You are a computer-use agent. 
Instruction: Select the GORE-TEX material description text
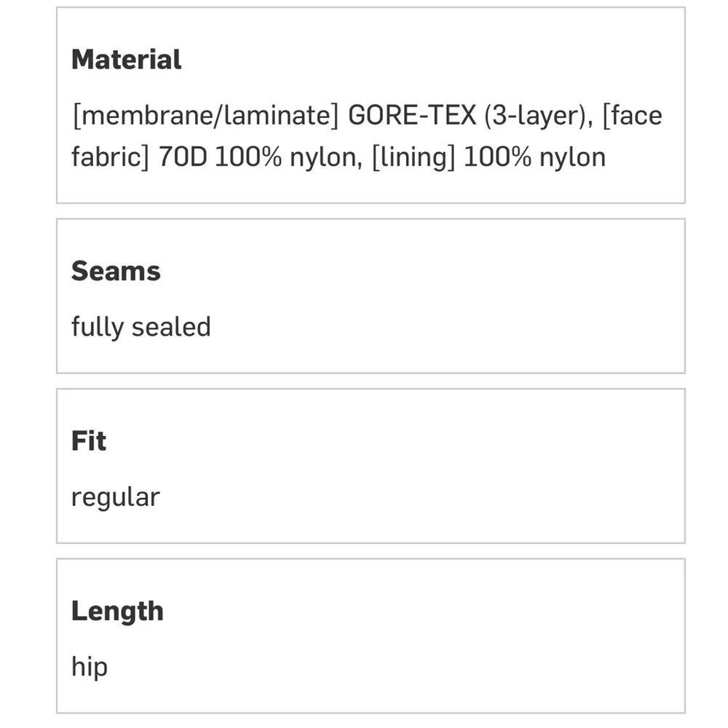(367, 136)
